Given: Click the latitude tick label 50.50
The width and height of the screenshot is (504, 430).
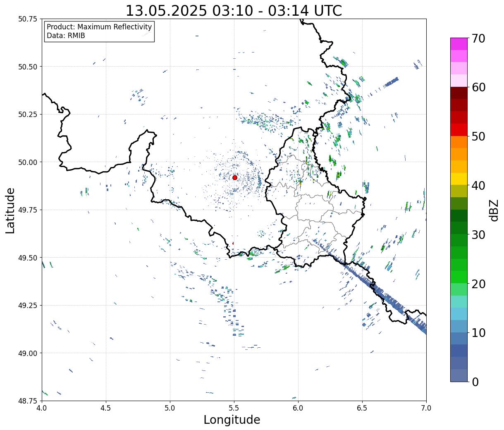Looking at the screenshot, I should click(x=28, y=67).
